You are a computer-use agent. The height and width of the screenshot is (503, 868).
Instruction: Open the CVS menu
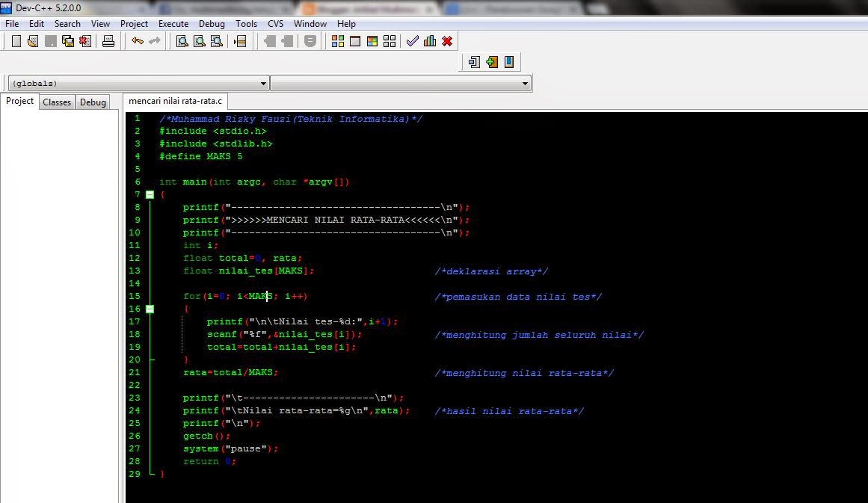[275, 23]
